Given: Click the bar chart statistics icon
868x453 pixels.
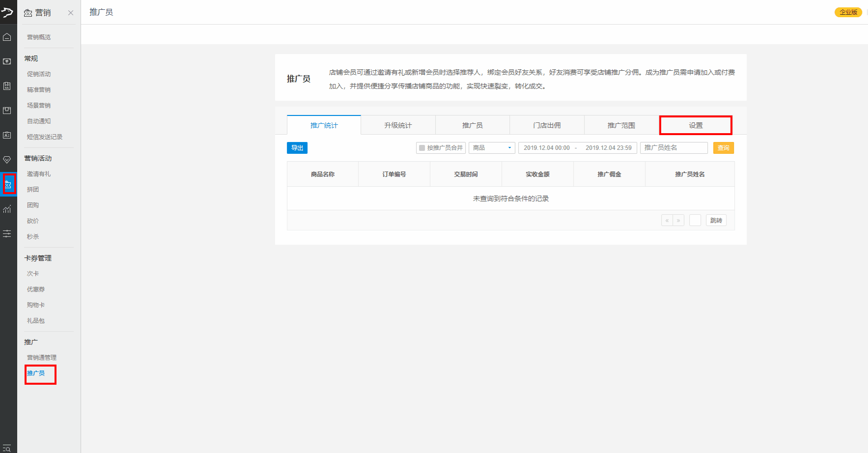Looking at the screenshot, I should [7, 209].
